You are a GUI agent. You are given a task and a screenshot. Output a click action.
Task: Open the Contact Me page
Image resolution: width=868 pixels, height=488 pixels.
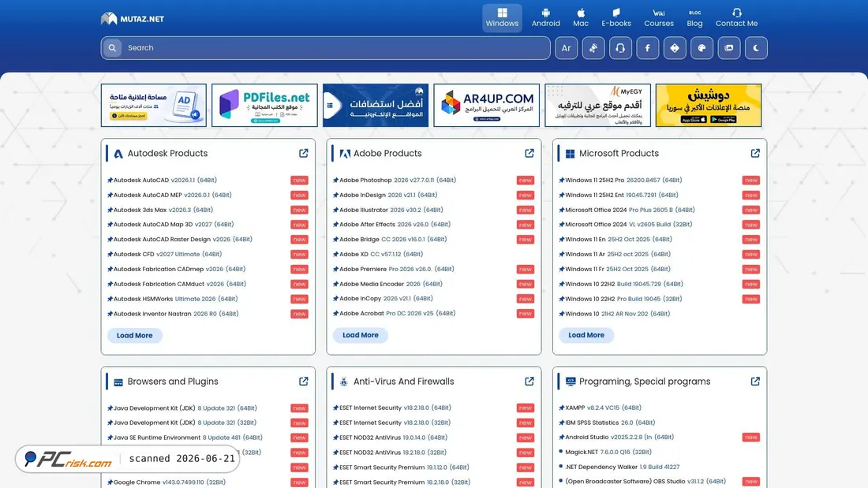(x=736, y=17)
